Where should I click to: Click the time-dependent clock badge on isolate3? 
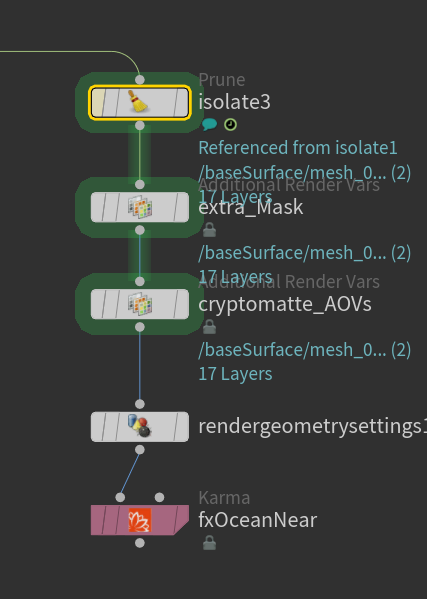[x=230, y=125]
